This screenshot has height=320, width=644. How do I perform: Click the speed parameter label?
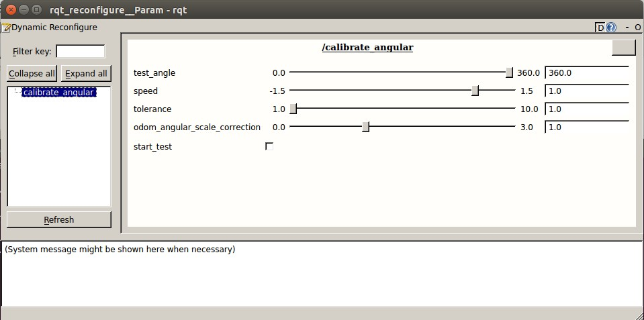point(146,91)
